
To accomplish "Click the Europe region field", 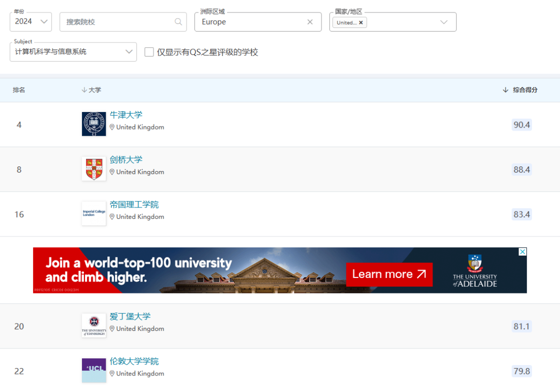I will [x=258, y=22].
